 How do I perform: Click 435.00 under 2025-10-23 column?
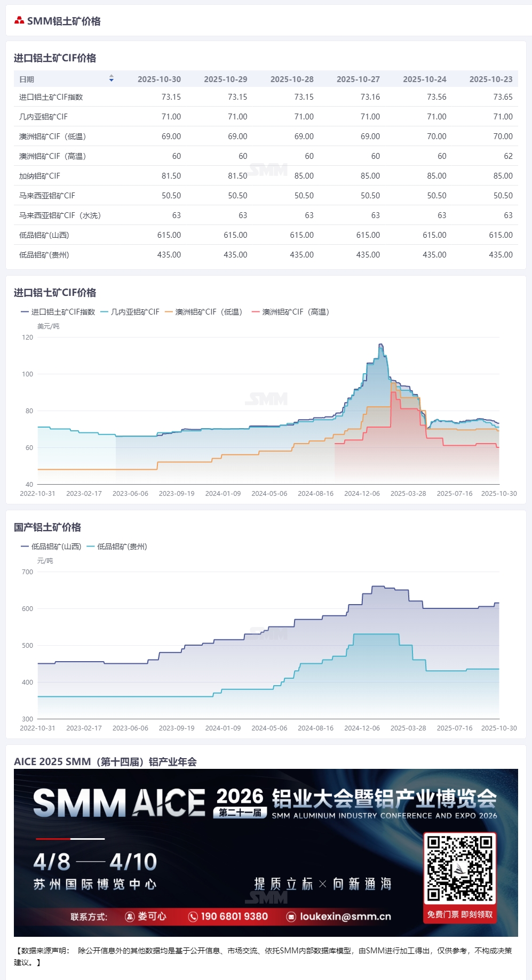[501, 255]
